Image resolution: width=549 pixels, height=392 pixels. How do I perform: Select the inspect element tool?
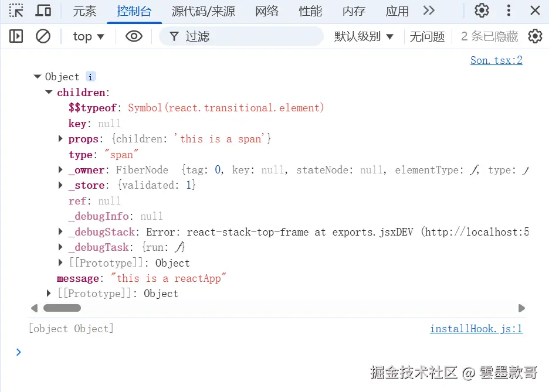pos(16,11)
